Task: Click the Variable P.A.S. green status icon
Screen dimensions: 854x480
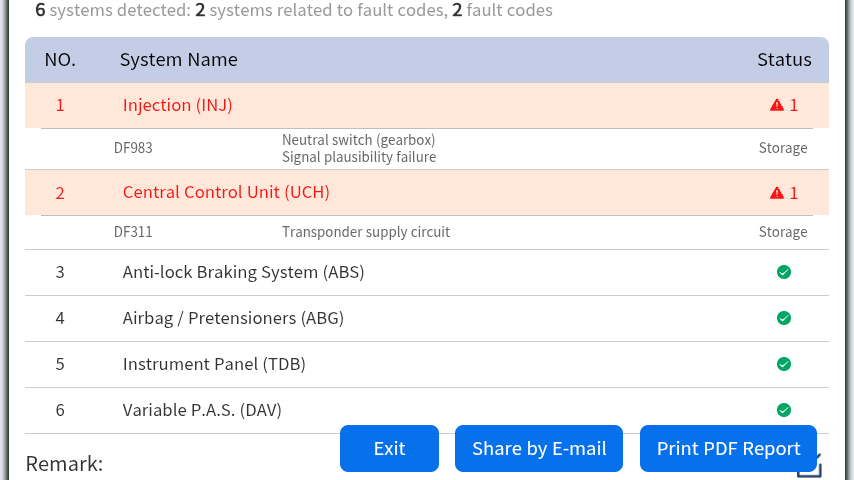Action: (x=784, y=409)
